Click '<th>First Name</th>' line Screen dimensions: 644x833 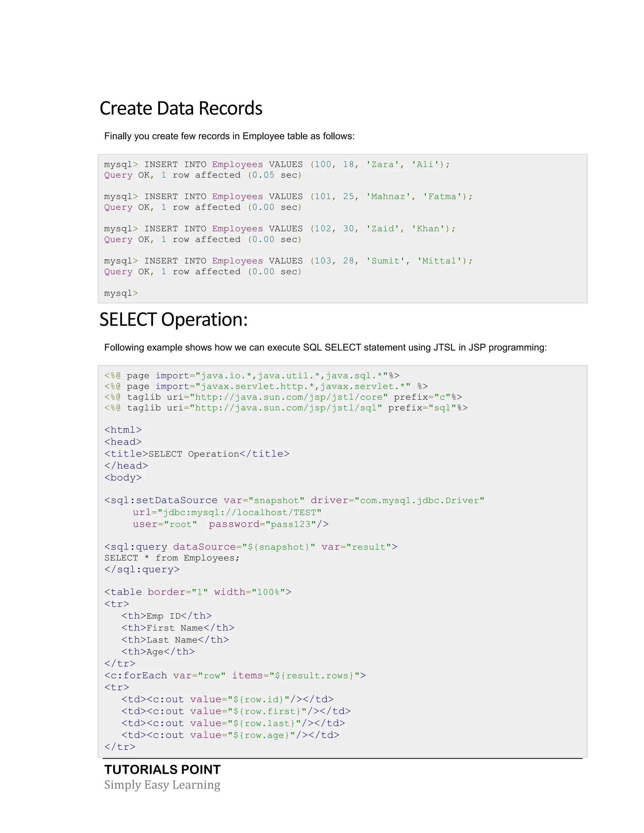pos(178,628)
